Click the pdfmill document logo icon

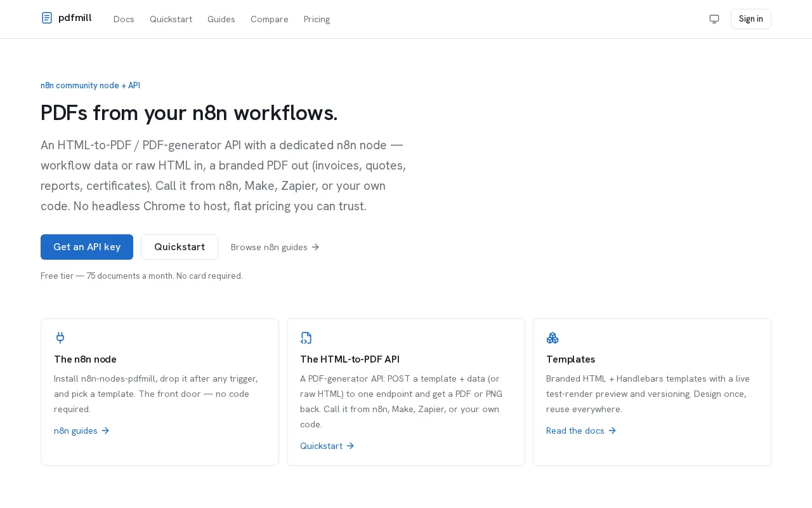47,18
